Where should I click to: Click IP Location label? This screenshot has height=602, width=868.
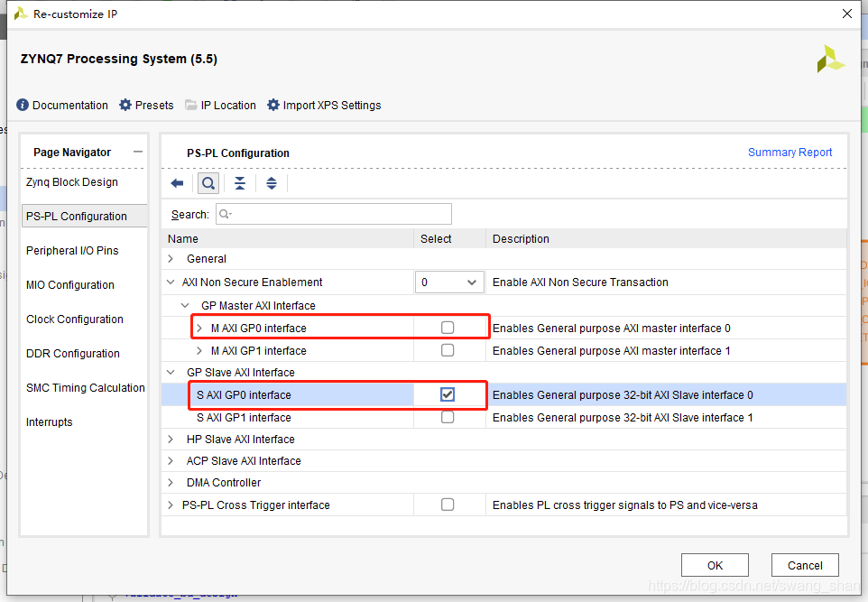point(228,106)
